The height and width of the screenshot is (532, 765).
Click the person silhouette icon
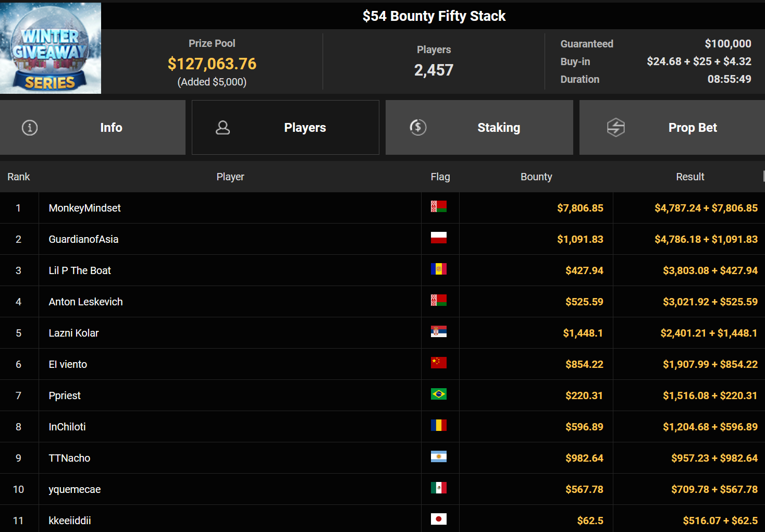point(223,128)
